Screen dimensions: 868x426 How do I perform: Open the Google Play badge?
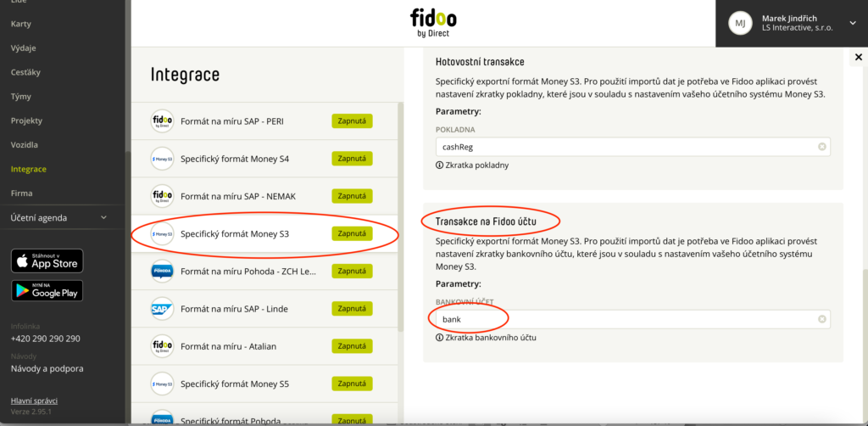47,290
